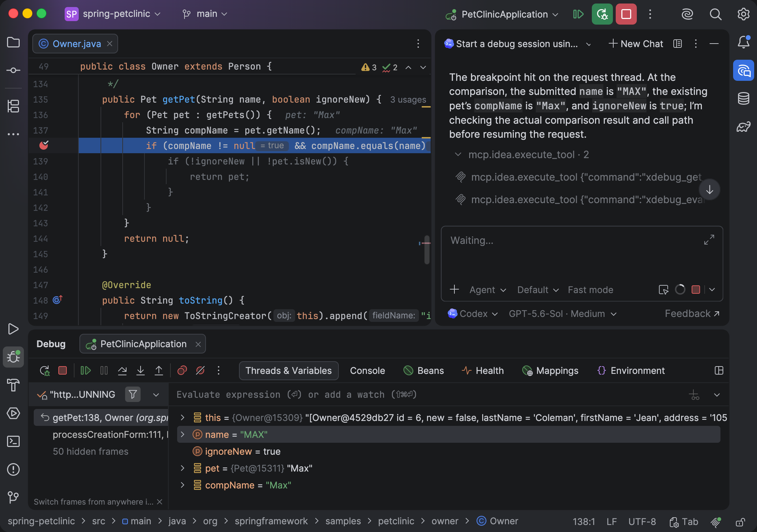Screen dimensions: 757x532
Task: Toggle Fast mode in chat input
Action: tap(590, 290)
